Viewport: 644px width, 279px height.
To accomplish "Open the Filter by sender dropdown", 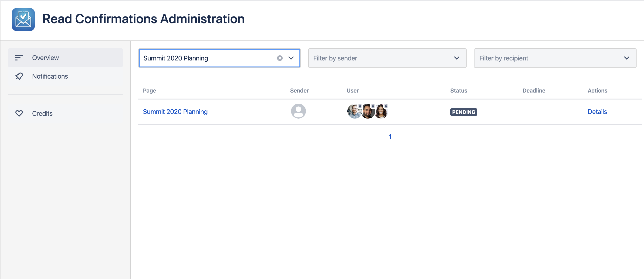I will pos(387,58).
